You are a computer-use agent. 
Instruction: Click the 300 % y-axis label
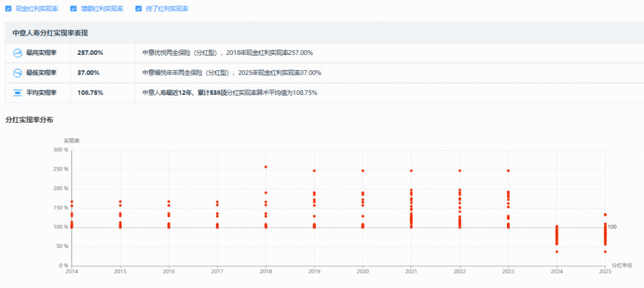click(61, 150)
